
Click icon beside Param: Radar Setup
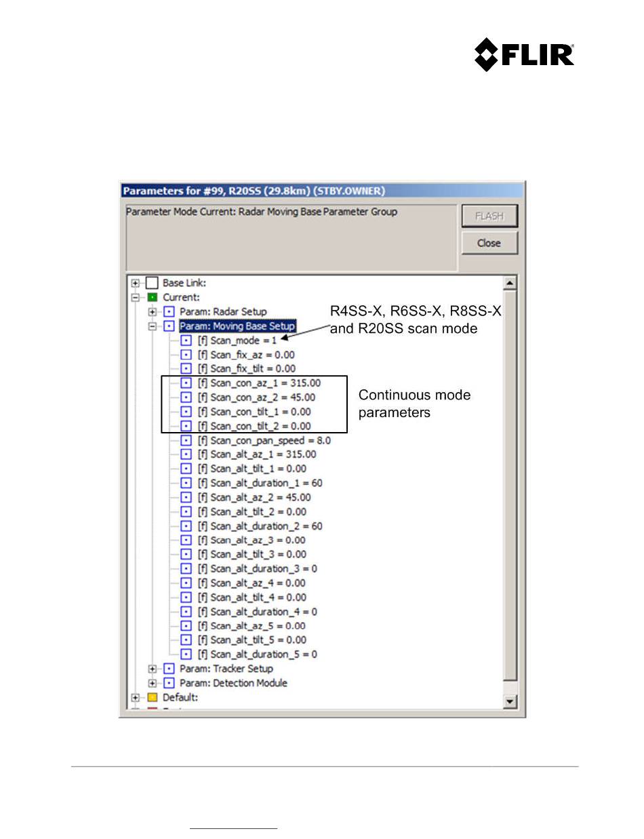point(169,312)
